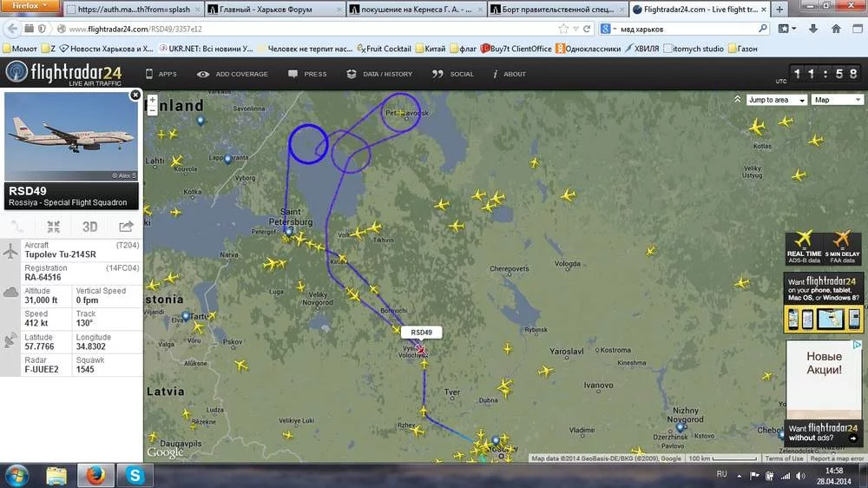Switch to покушение на Кернеса tab
The image size is (868, 488).
click(417, 9)
